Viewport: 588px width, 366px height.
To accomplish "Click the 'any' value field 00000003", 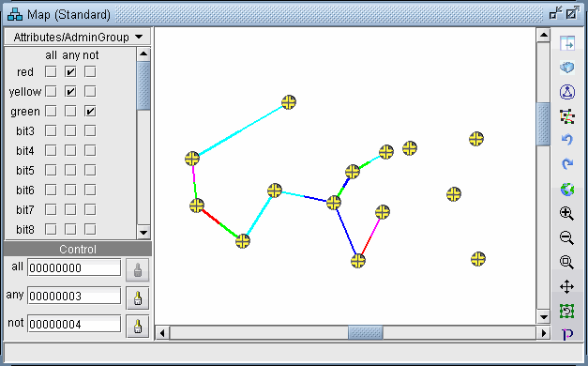I will coord(74,297).
